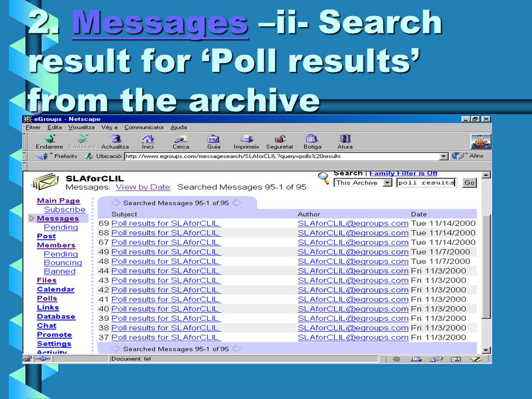Click the bottom next-messages arrow icon

pyautogui.click(x=237, y=349)
